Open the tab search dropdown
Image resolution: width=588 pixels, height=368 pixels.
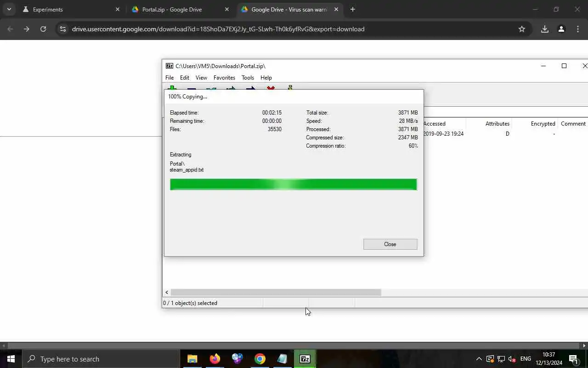(9, 9)
